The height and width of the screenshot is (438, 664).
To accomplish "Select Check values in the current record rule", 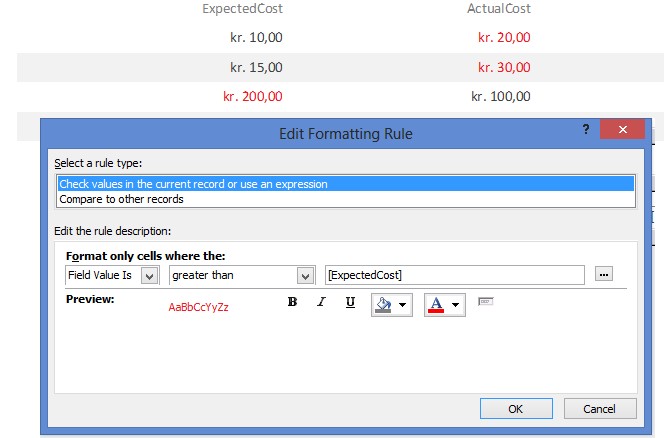I will click(346, 184).
